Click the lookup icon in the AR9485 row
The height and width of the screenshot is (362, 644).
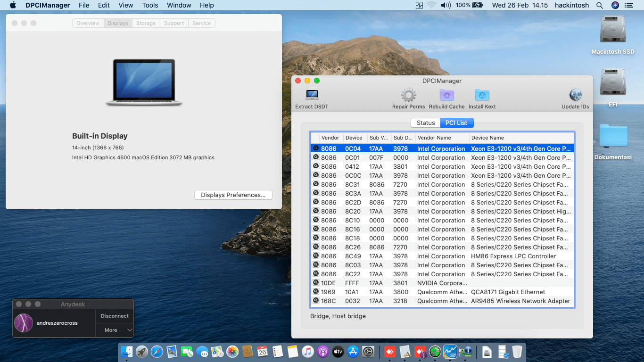[x=316, y=300]
